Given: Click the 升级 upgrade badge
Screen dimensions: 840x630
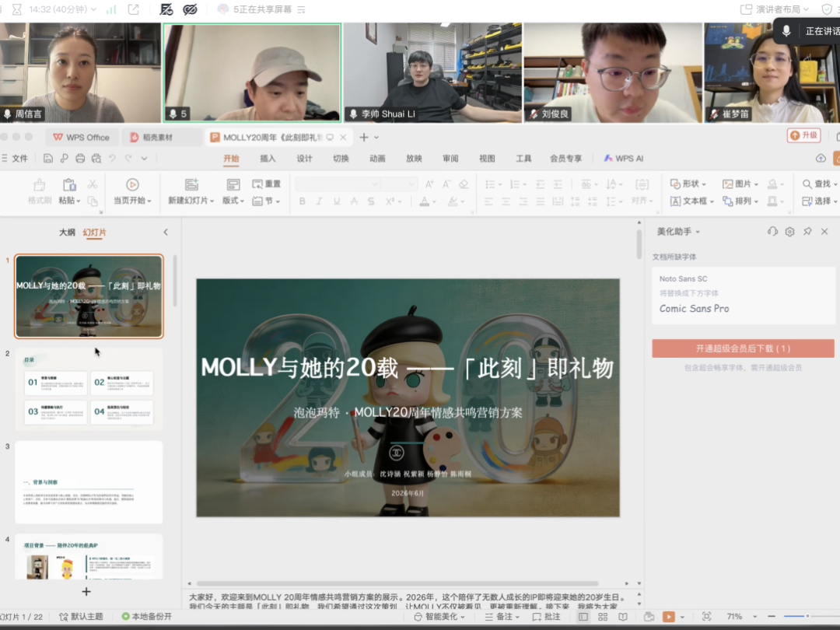Looking at the screenshot, I should (x=803, y=135).
